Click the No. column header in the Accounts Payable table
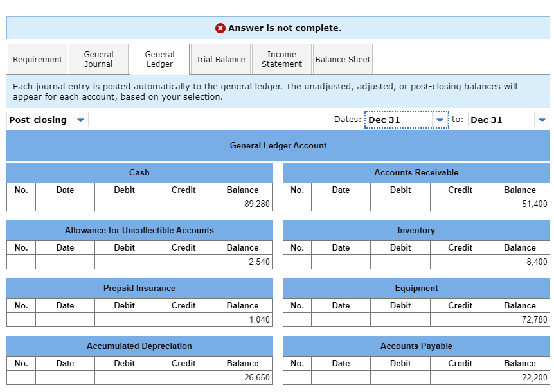 (297, 364)
